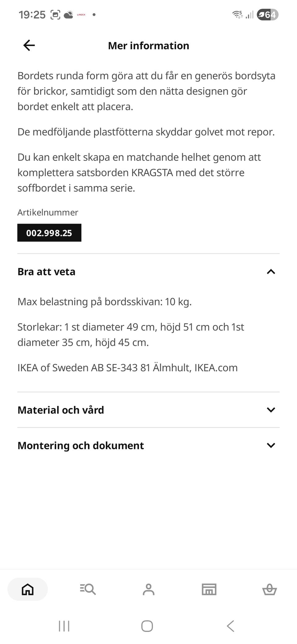The image size is (297, 644).
Task: Tap the Lindex notification icon
Action: (x=81, y=15)
